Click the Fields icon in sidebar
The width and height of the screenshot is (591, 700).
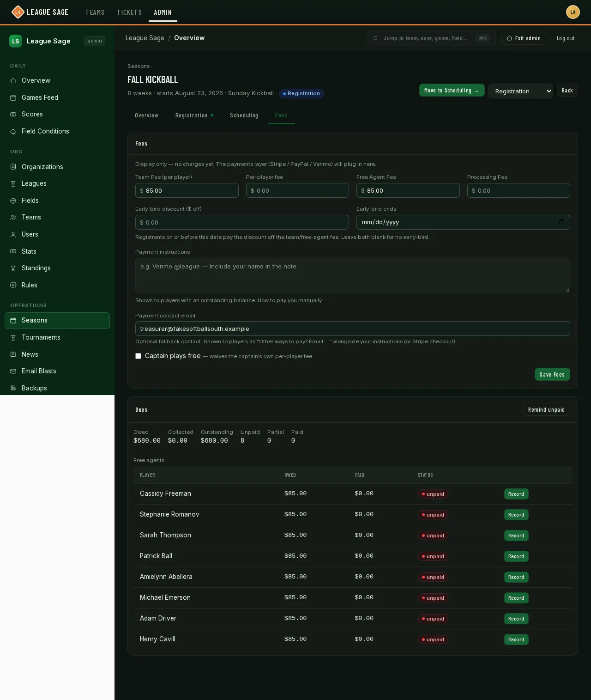(x=13, y=201)
